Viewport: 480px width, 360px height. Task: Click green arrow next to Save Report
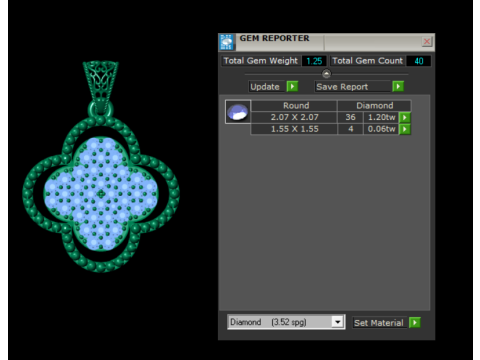pos(398,87)
